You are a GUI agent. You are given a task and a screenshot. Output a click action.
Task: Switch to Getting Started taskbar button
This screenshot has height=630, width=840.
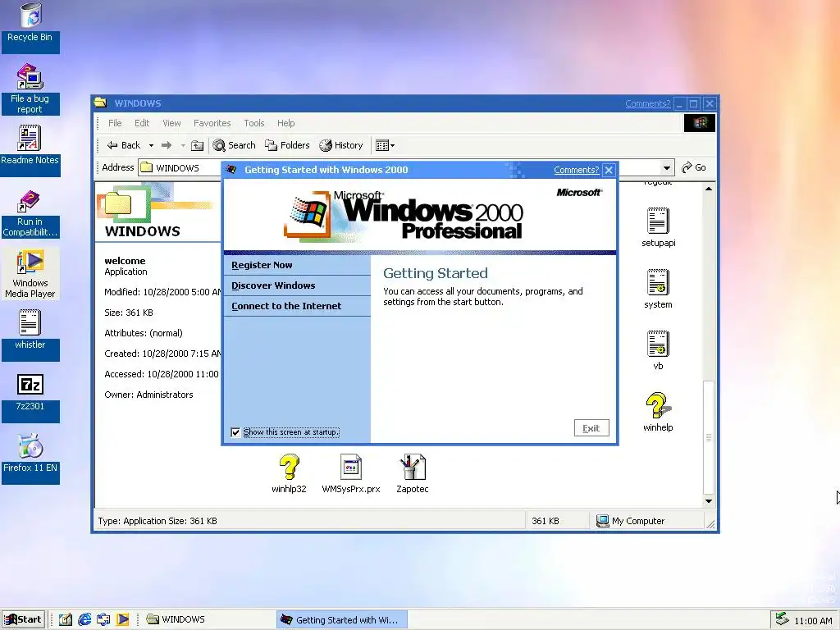342,620
